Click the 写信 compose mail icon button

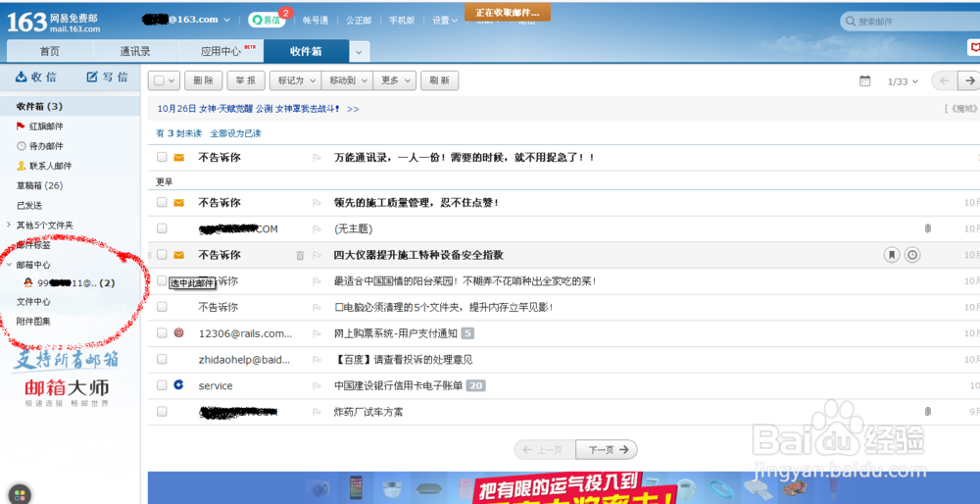click(107, 76)
